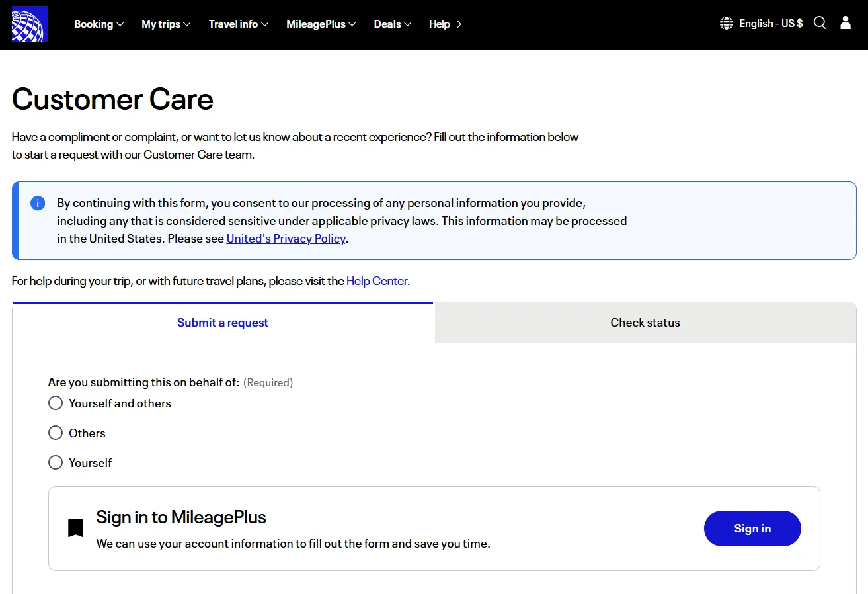
Task: Click the Customer Care heading
Action: 112,99
